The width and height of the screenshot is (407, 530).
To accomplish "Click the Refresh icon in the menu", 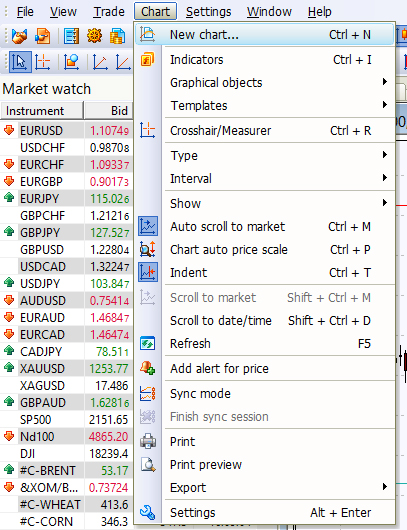I will [x=148, y=344].
